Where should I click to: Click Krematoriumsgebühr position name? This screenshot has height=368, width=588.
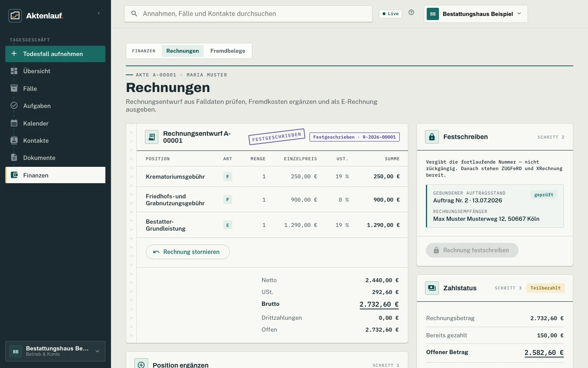[x=175, y=177]
